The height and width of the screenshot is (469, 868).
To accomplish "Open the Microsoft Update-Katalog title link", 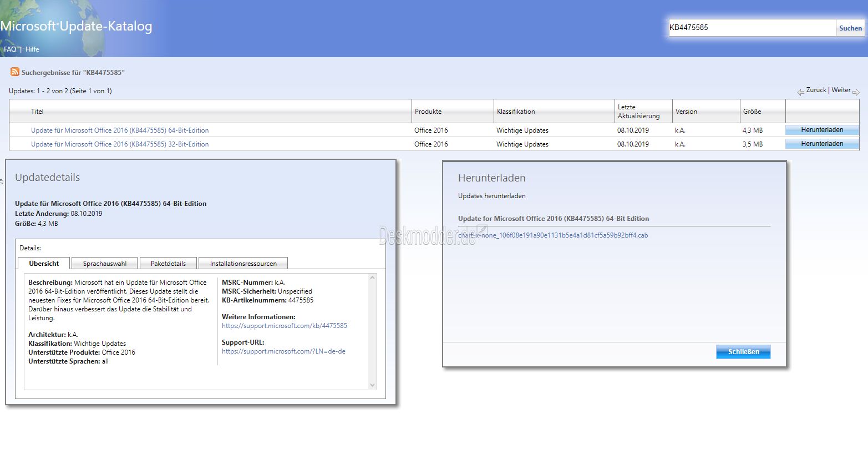I will tap(77, 26).
